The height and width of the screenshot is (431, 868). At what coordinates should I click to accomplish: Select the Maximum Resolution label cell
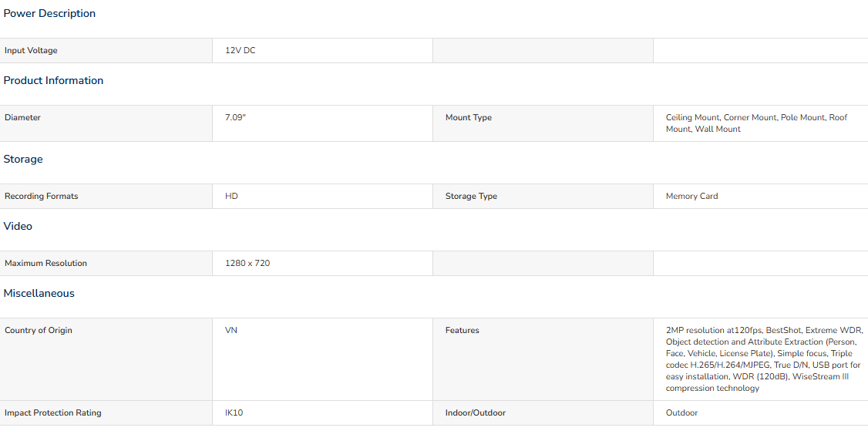tap(106, 263)
